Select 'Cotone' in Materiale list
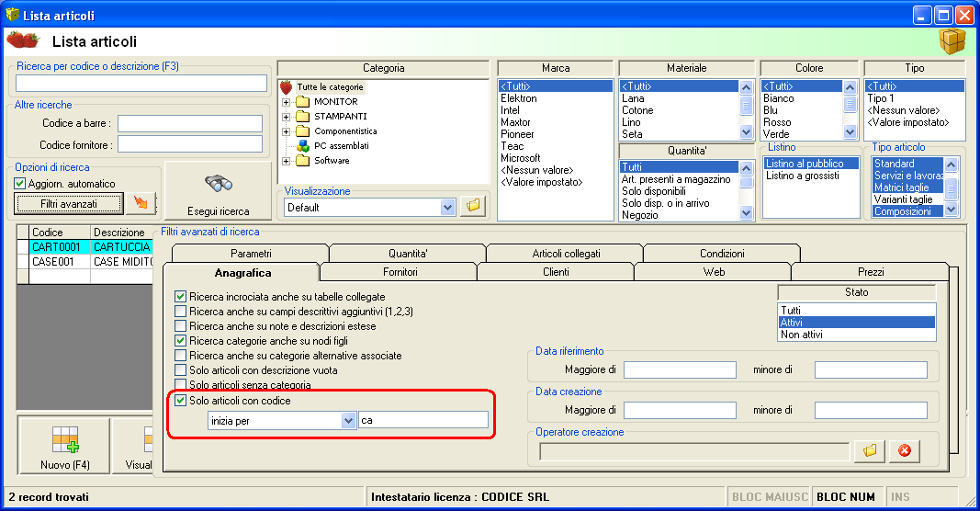980x511 pixels. tap(679, 110)
